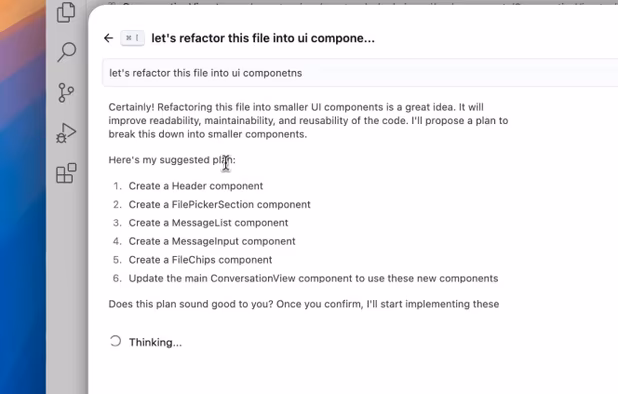Screen dimensions: 618x394
Task: Open the Search magnifier icon in sidebar
Action: click(66, 52)
